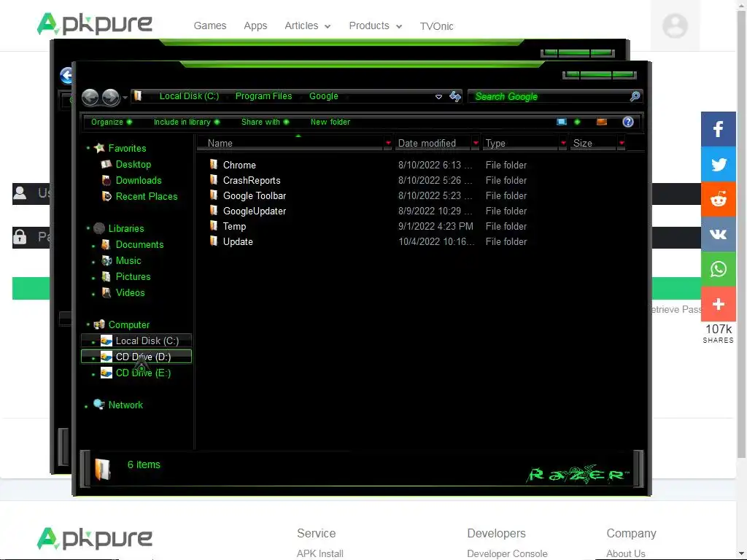The image size is (747, 560).
Task: Collapse the Computer tree node expander
Action: [x=88, y=324]
